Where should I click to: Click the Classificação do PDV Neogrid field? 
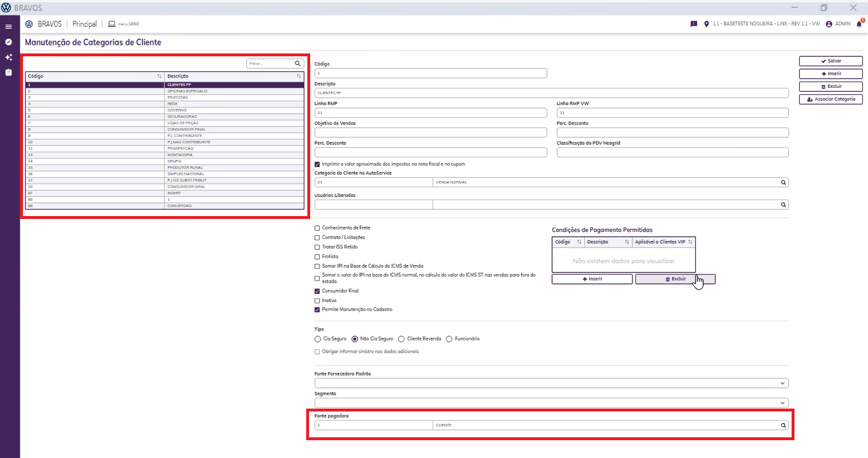[673, 152]
